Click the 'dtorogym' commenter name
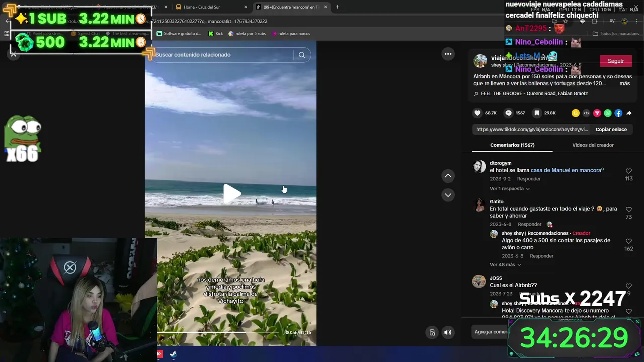 [501, 163]
